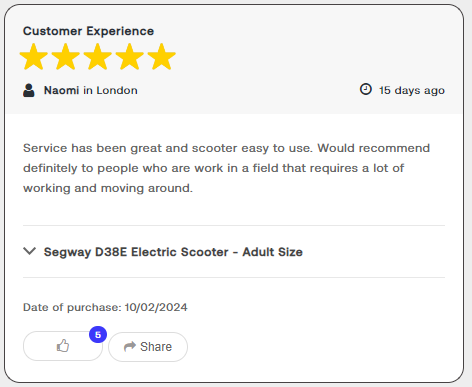The height and width of the screenshot is (387, 472).
Task: Click the blue like count badge
Action: point(98,334)
